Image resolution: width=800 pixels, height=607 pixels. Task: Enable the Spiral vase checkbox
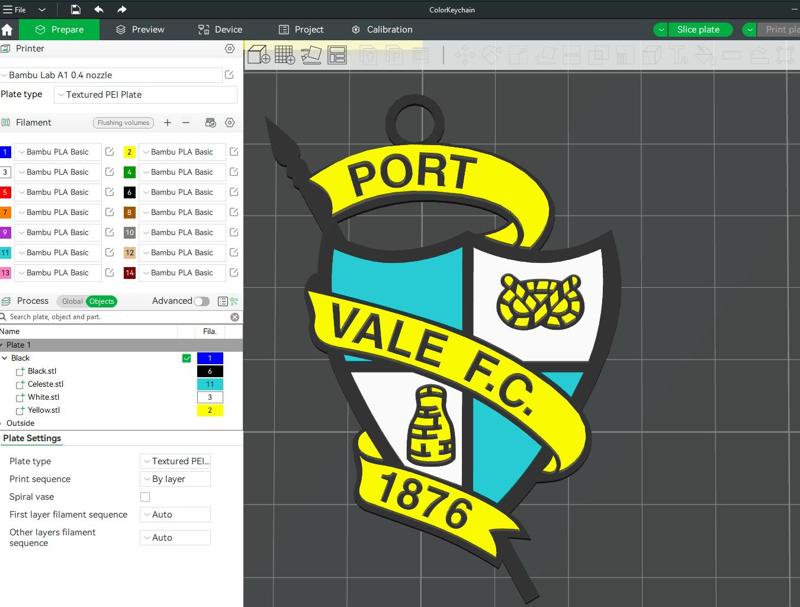145,496
